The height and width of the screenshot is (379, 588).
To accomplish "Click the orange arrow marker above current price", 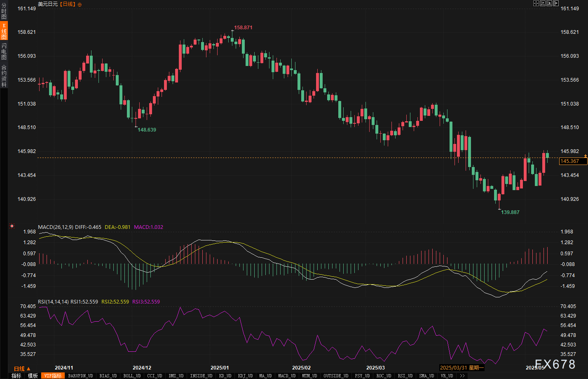I will point(585,155).
